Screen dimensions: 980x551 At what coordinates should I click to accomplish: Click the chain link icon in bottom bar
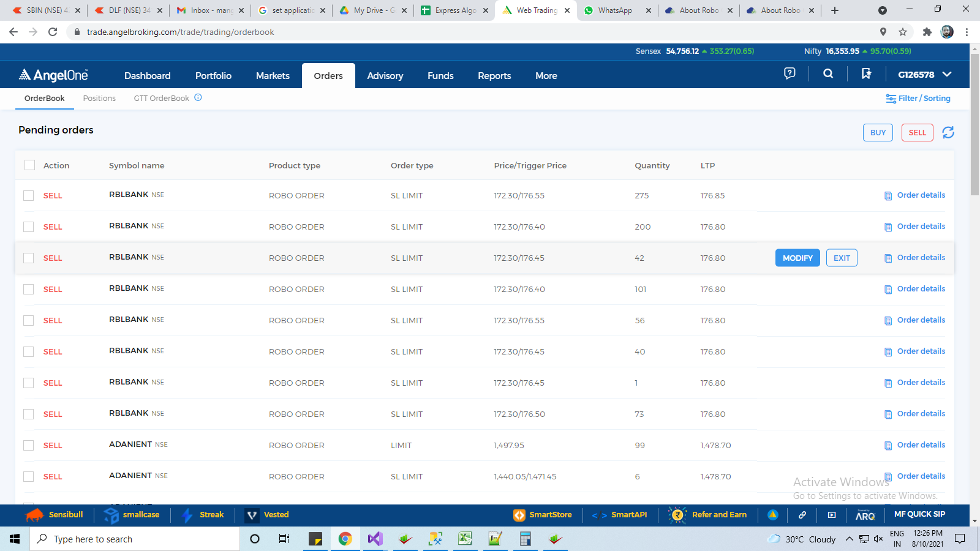coord(802,515)
